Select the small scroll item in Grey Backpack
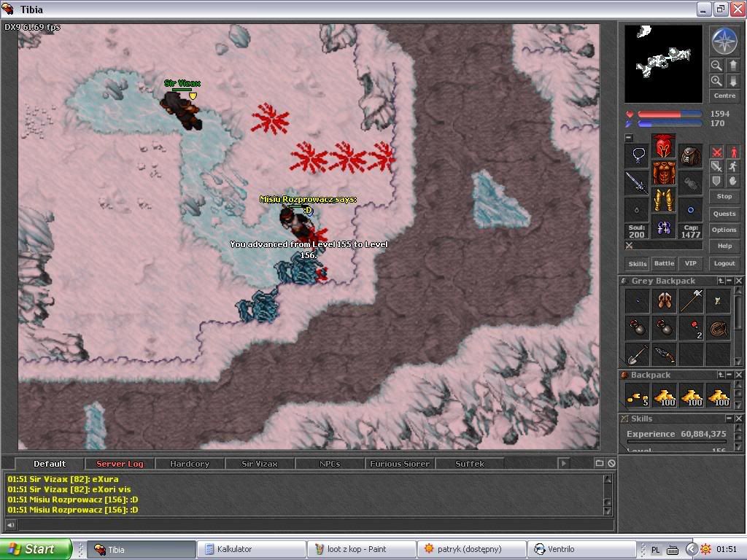This screenshot has height=560, width=747. pos(719,301)
